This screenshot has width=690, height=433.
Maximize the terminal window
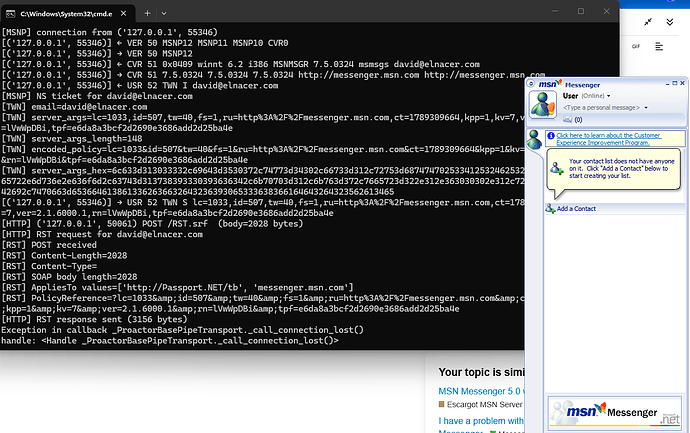tap(581, 11)
